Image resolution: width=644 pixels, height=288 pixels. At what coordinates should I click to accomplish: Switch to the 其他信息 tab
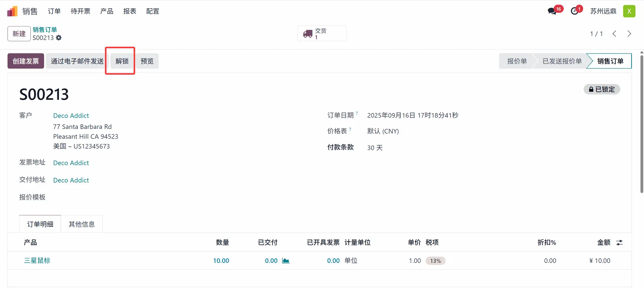[82, 224]
